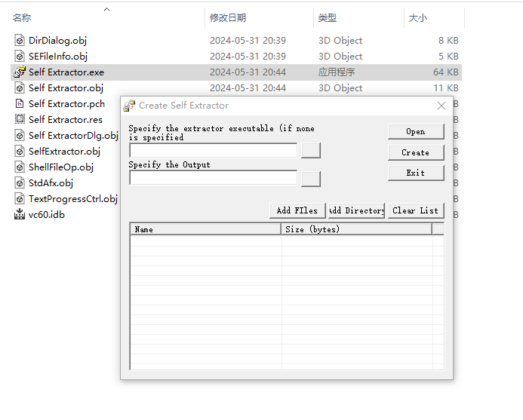Click the Self Extractor.res file icon
This screenshot has height=420, width=523.
20,119
